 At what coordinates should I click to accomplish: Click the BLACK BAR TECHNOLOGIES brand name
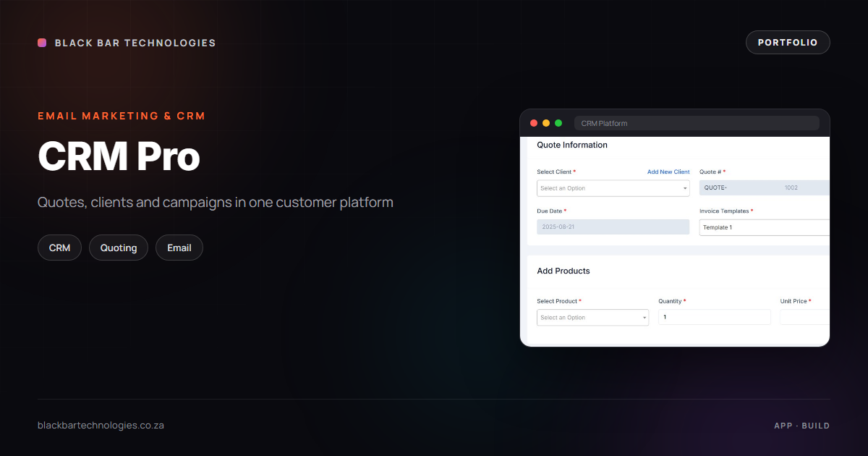pyautogui.click(x=135, y=43)
